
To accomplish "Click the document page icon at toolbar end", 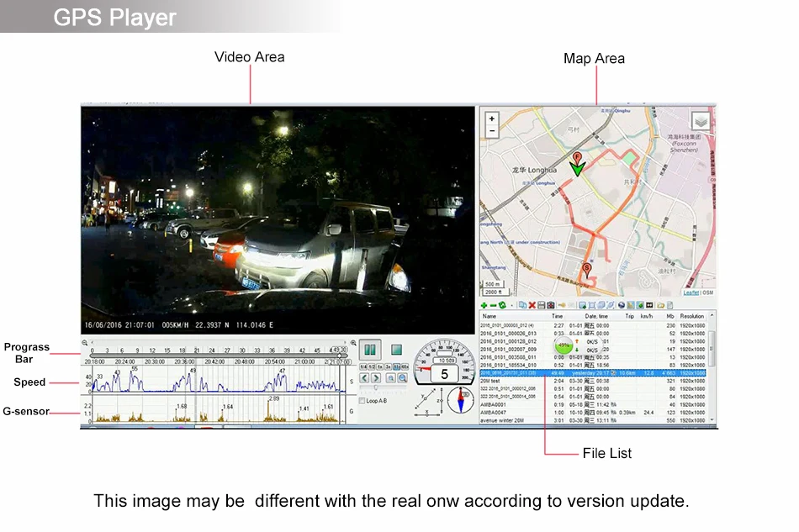I will (x=669, y=305).
